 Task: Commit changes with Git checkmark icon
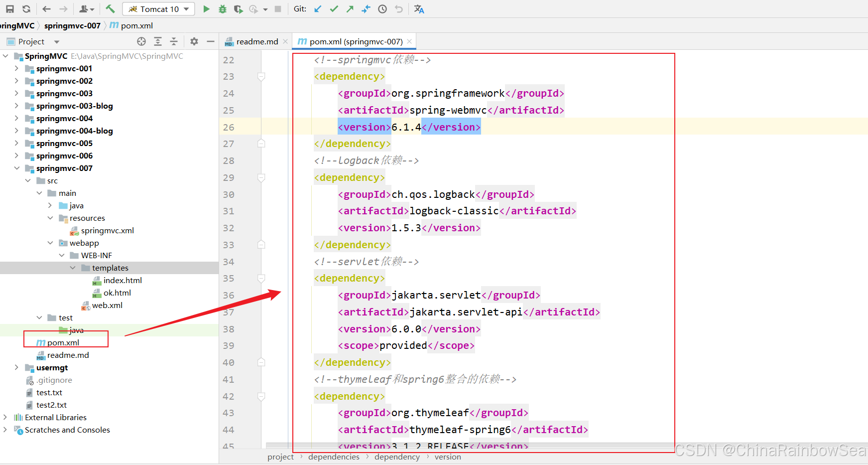pos(334,9)
